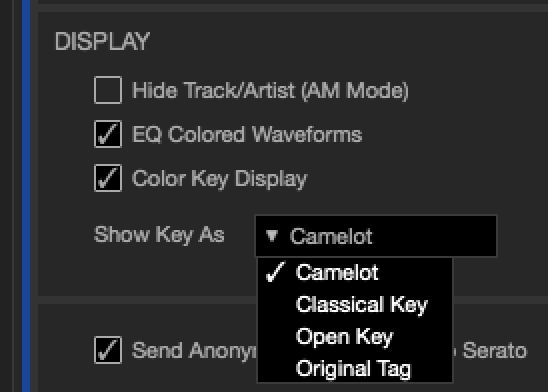Enable Hide Track/Artist (AM Mode) checkbox

click(x=108, y=90)
